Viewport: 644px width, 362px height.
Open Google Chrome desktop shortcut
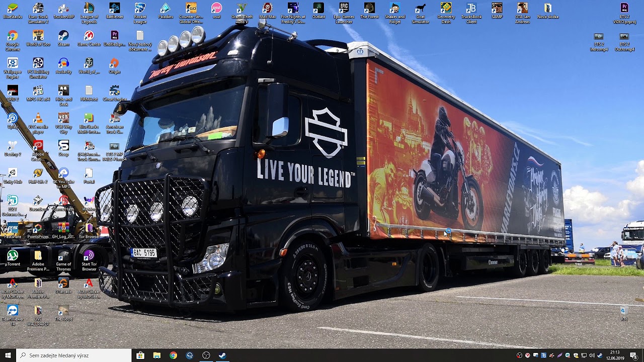tap(13, 41)
